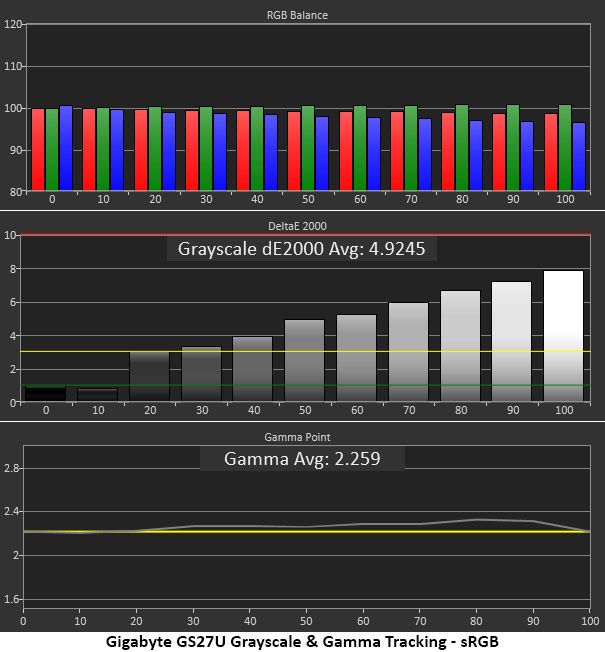Image resolution: width=605 pixels, height=652 pixels.
Task: Select the black 0 bar in DeltaE chart
Action: 45,394
